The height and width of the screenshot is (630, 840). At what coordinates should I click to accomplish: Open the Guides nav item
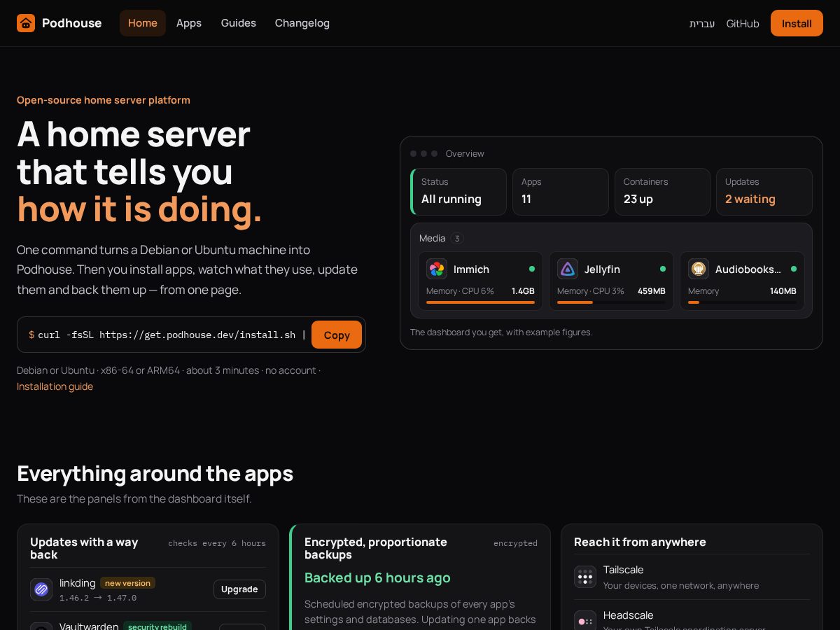[x=239, y=23]
